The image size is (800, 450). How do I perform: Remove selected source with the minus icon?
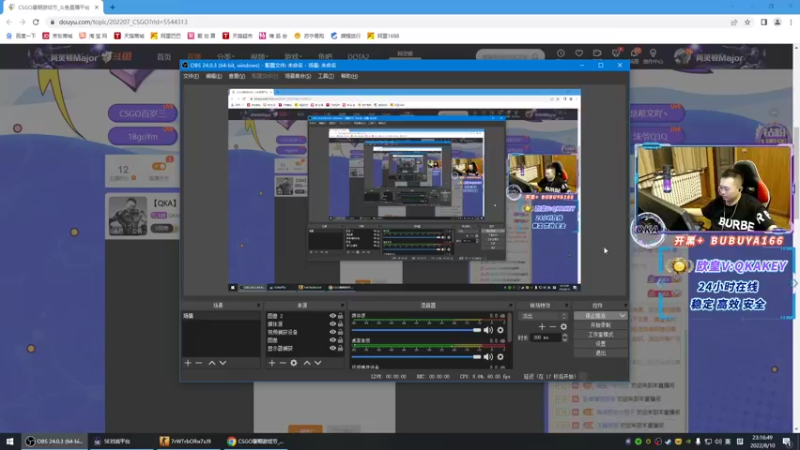pyautogui.click(x=283, y=363)
